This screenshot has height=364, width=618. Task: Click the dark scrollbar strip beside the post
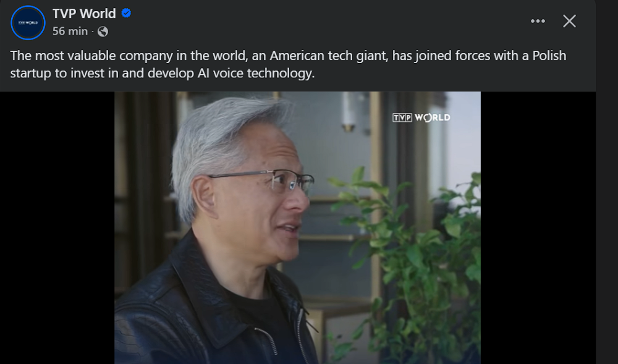click(x=607, y=182)
